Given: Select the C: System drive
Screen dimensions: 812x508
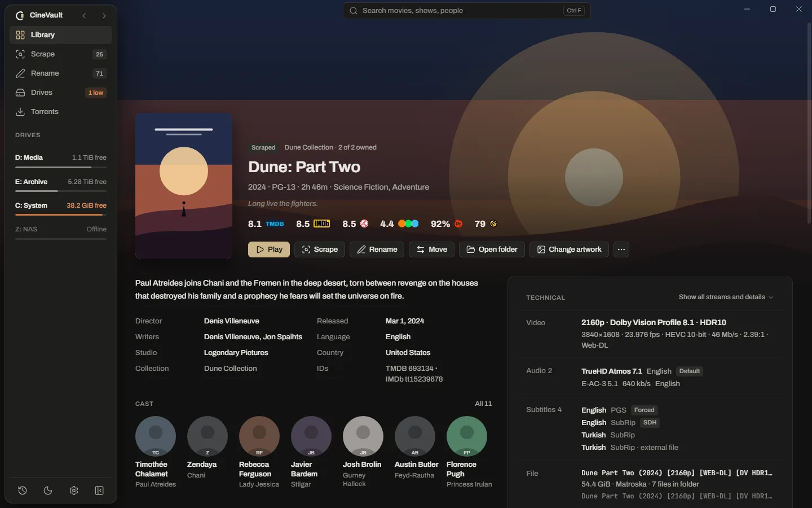Looking at the screenshot, I should click(61, 208).
